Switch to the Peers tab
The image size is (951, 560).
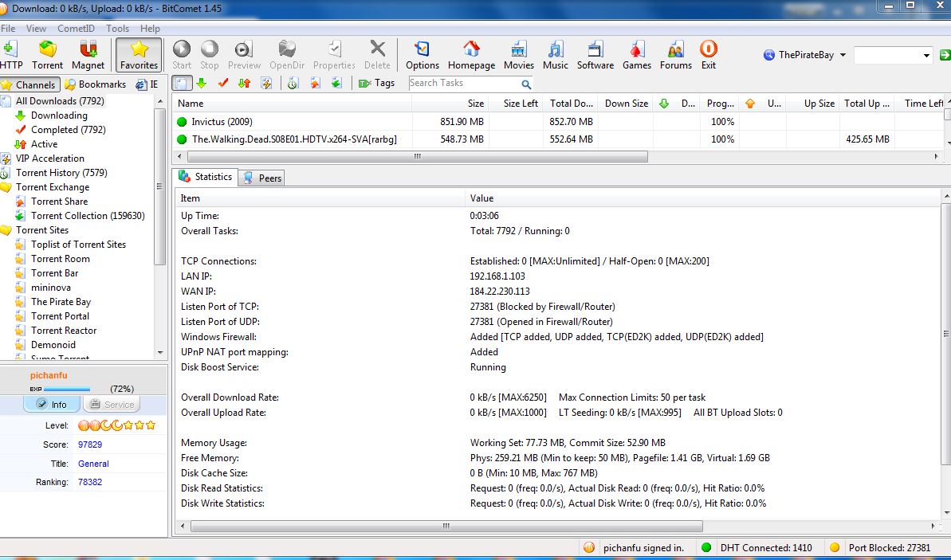pyautogui.click(x=262, y=178)
